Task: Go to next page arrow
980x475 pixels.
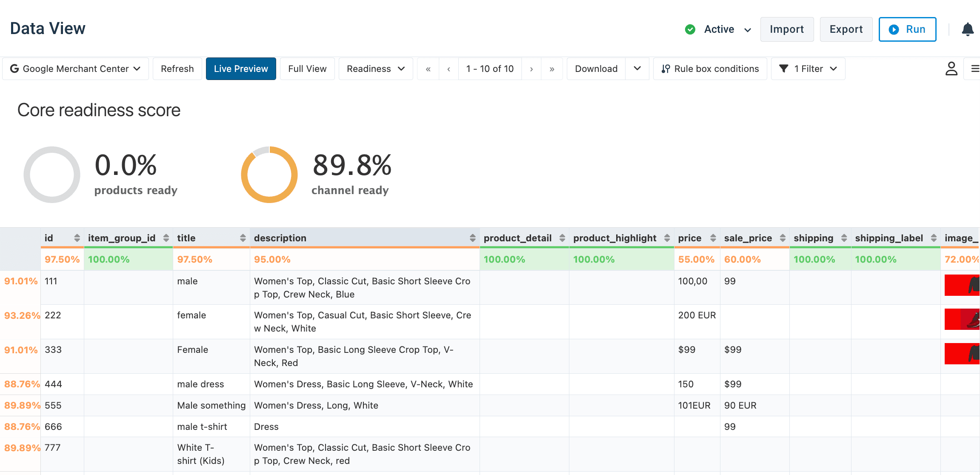Action: point(531,69)
